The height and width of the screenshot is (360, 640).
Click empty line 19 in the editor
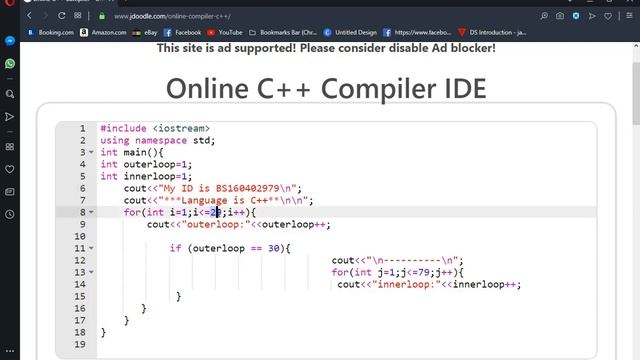(x=347, y=344)
